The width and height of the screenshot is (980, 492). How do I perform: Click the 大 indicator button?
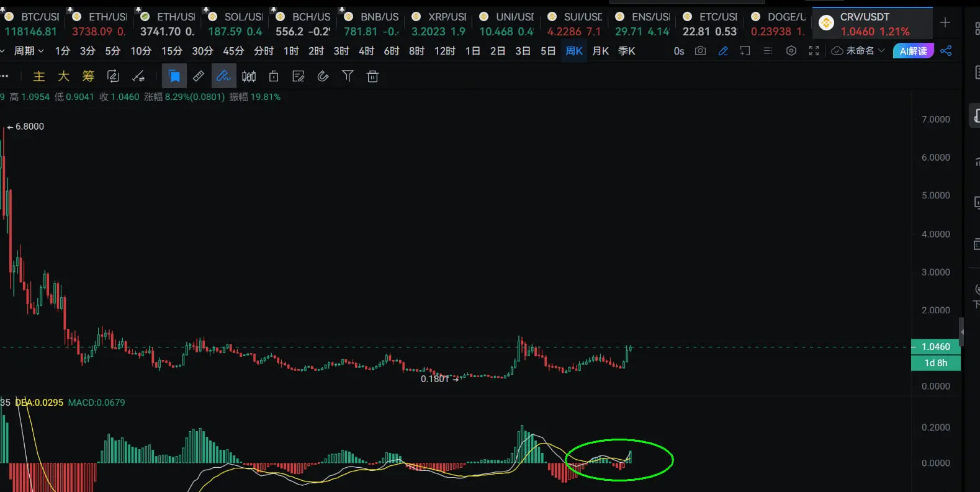point(63,76)
